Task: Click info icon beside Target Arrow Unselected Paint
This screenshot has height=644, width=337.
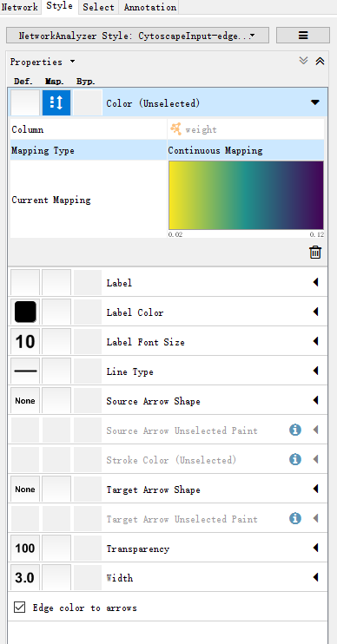Action: click(295, 518)
